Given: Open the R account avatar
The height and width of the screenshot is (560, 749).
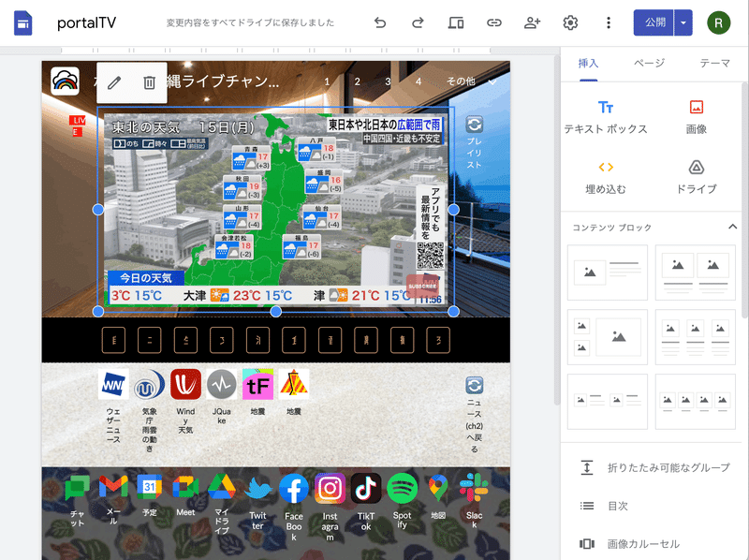Looking at the screenshot, I should [718, 22].
